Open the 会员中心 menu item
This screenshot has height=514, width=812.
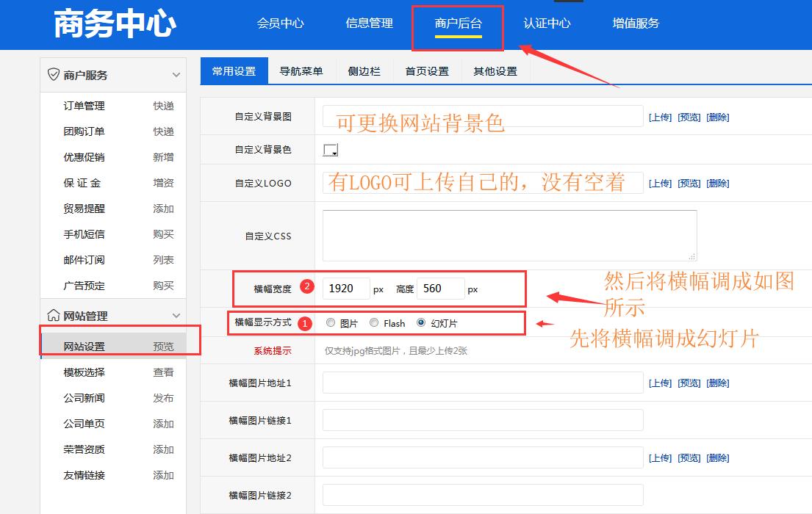coord(281,23)
